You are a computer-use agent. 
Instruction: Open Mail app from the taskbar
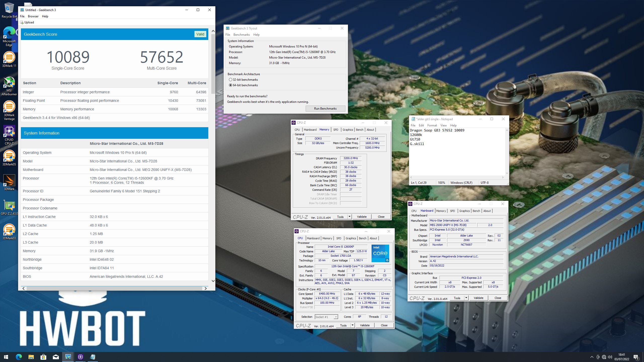pos(56,357)
